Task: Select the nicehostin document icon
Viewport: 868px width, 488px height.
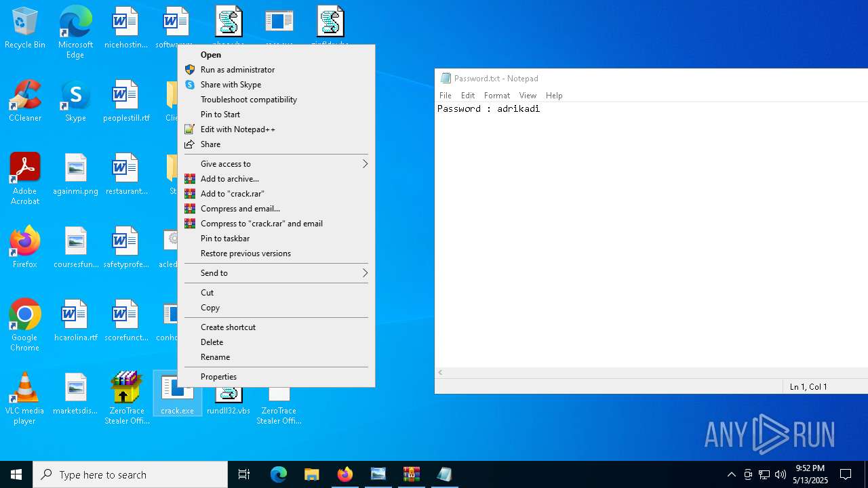Action: 125,28
